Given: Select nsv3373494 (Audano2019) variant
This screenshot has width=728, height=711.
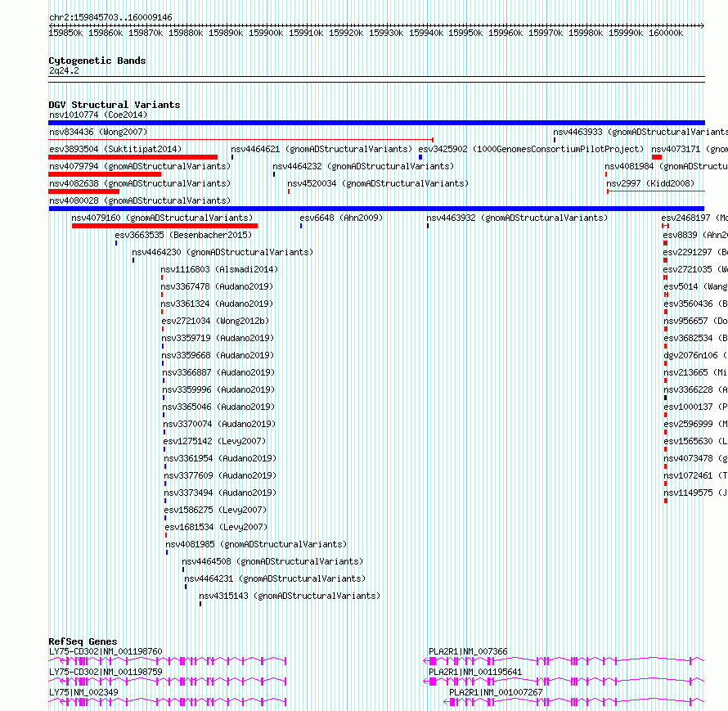Looking at the screenshot, I should pos(220,493).
